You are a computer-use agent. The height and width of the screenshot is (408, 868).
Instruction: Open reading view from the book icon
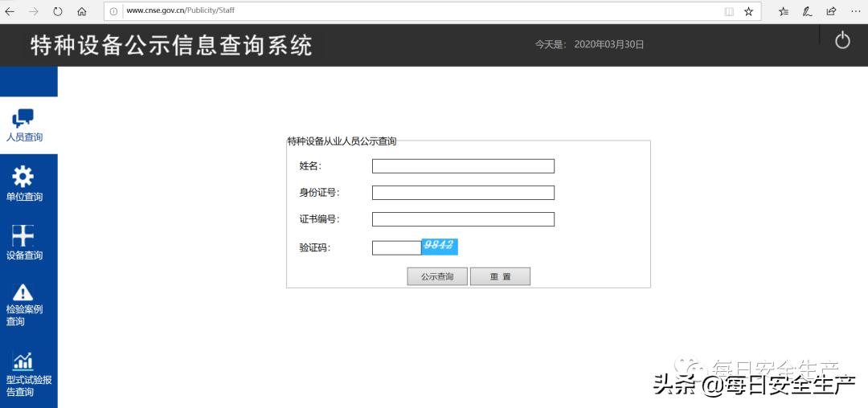pos(729,11)
